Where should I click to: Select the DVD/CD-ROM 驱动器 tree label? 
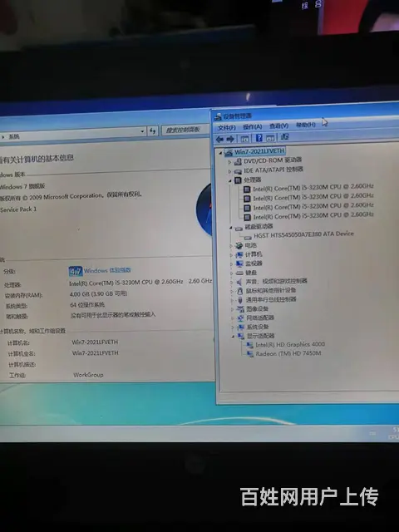[273, 160]
